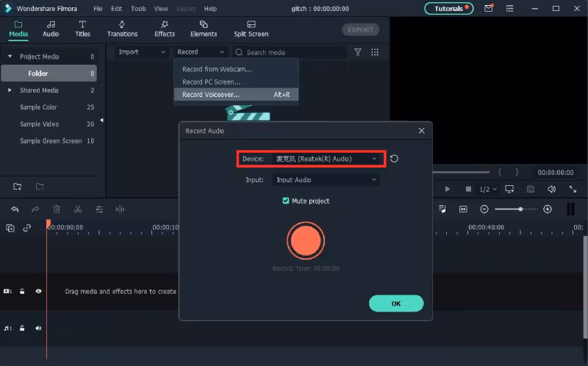Image resolution: width=588 pixels, height=366 pixels.
Task: Hide the video track with the eye icon
Action: [x=38, y=291]
